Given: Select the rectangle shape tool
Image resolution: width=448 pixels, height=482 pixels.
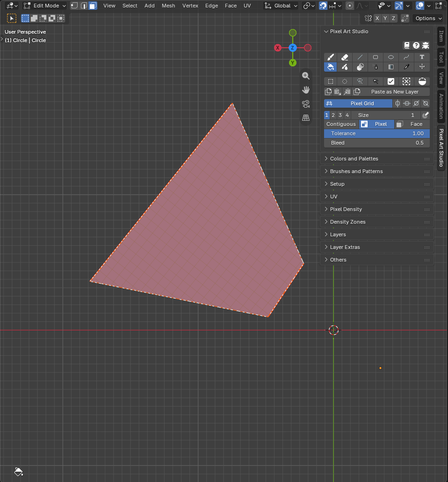Looking at the screenshot, I should click(376, 57).
